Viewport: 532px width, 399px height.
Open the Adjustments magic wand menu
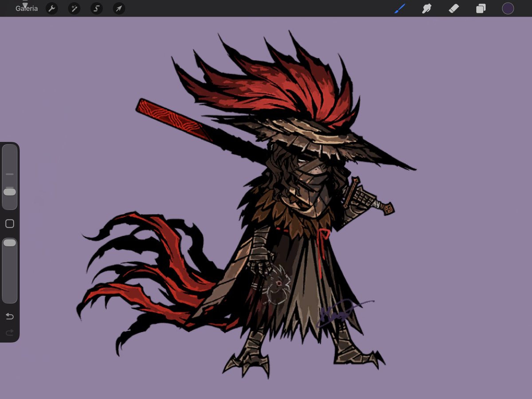pyautogui.click(x=74, y=8)
